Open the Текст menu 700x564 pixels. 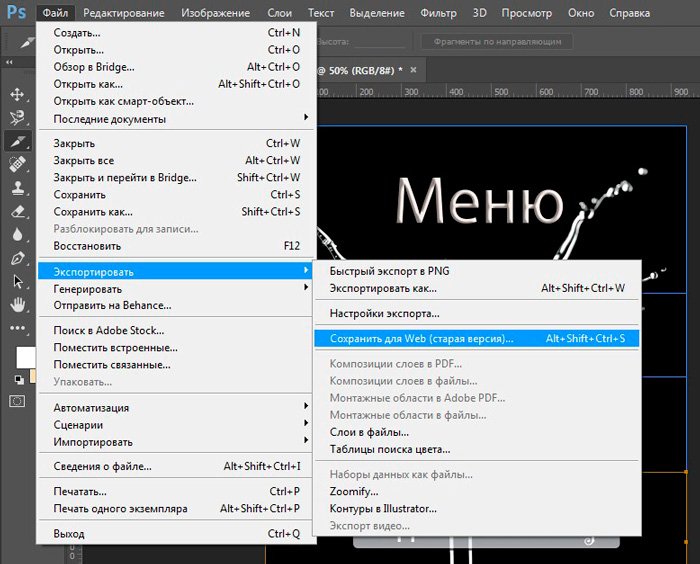point(321,13)
